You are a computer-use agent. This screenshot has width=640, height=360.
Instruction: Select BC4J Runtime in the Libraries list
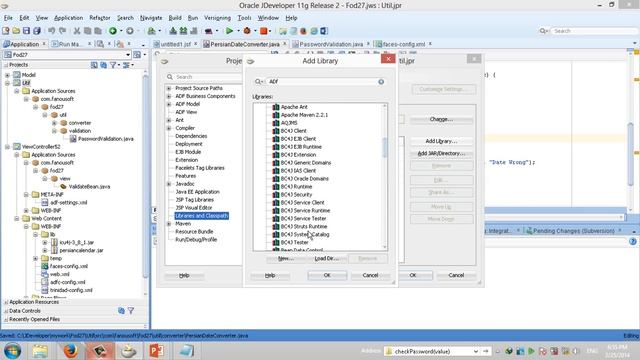pos(296,187)
